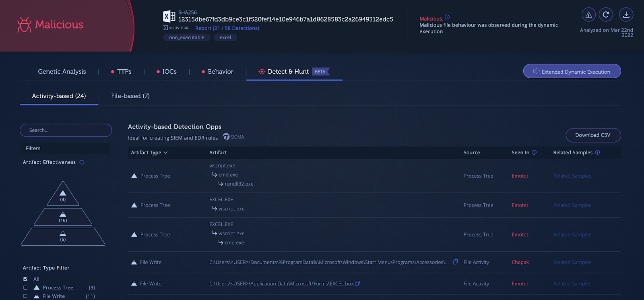Click the non_executable tag
The height and width of the screenshot is (300, 644).
coord(187,37)
